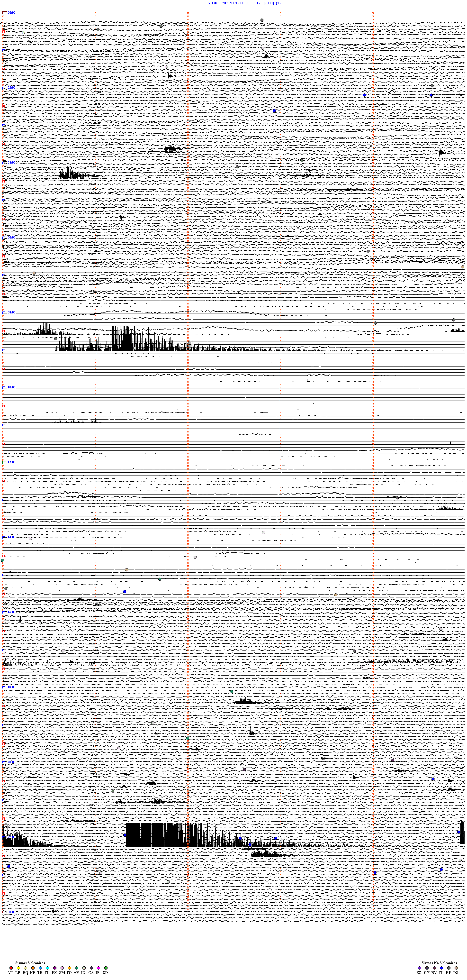Click the 'AV' legend label text
This screenshot has width=467, height=980.
76,973
